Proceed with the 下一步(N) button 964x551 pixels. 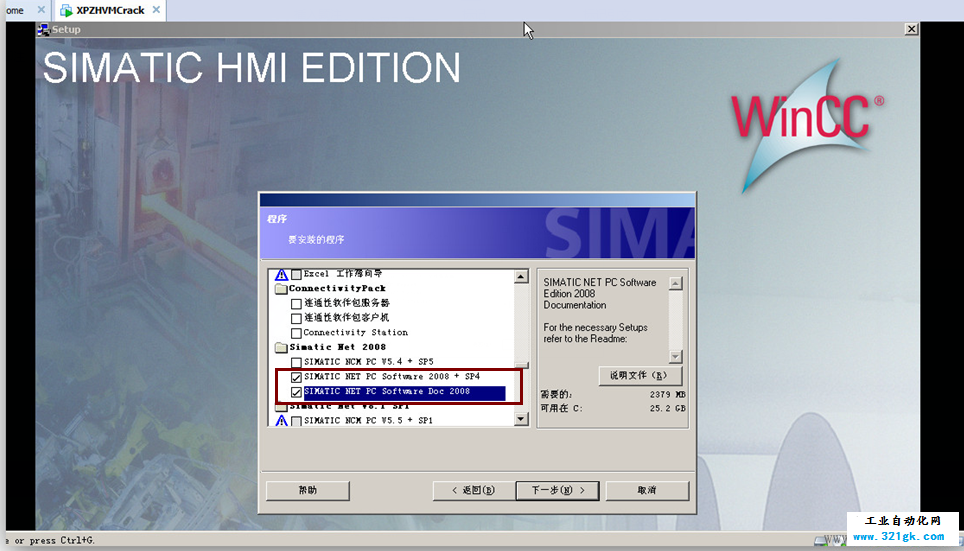(557, 490)
